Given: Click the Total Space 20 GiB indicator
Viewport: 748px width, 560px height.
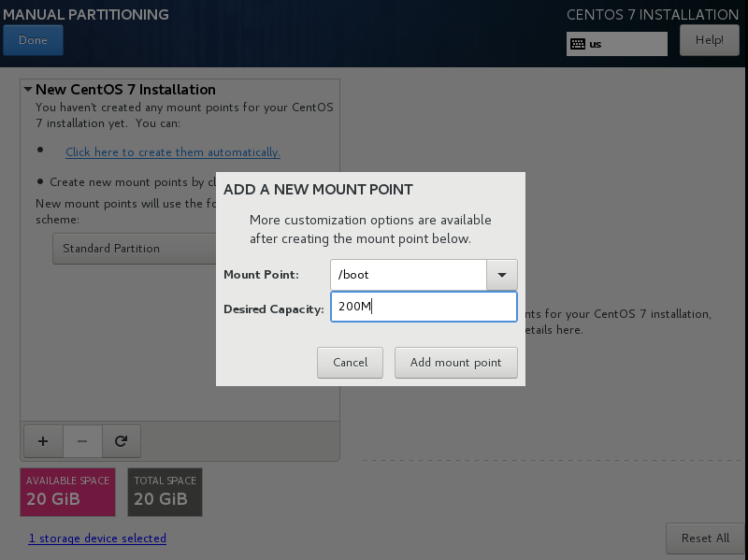Looking at the screenshot, I should tap(165, 493).
